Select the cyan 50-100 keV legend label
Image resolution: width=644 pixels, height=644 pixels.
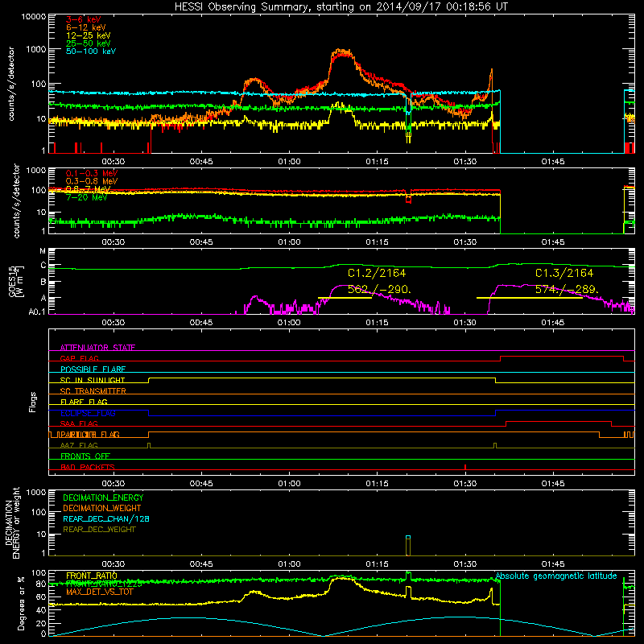click(x=90, y=52)
